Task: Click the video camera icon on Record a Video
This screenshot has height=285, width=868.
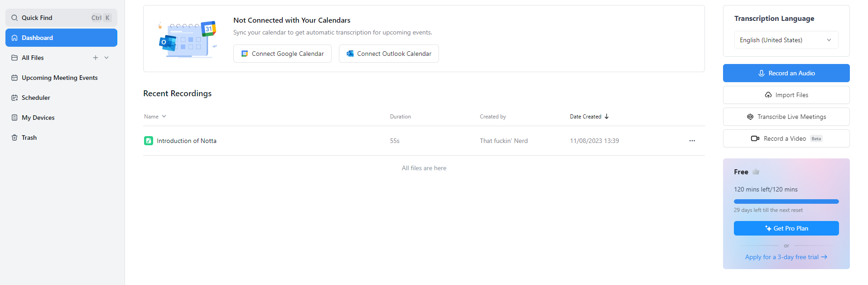Action: tap(755, 138)
